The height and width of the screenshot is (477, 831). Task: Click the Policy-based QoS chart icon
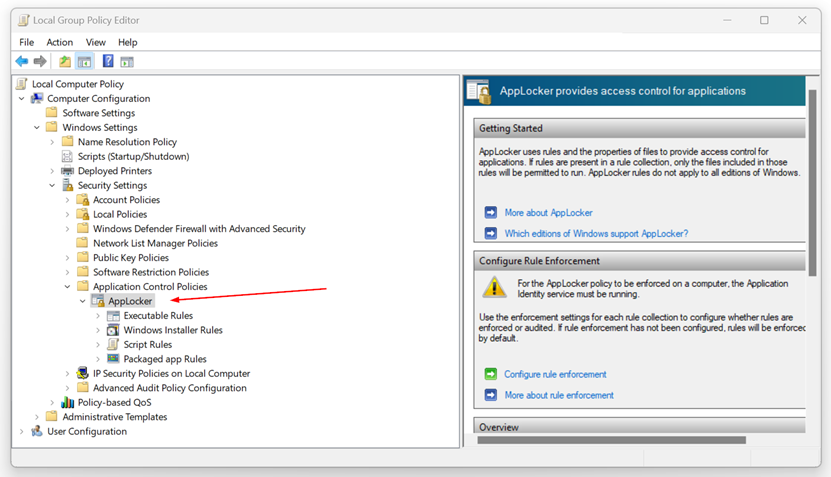67,402
